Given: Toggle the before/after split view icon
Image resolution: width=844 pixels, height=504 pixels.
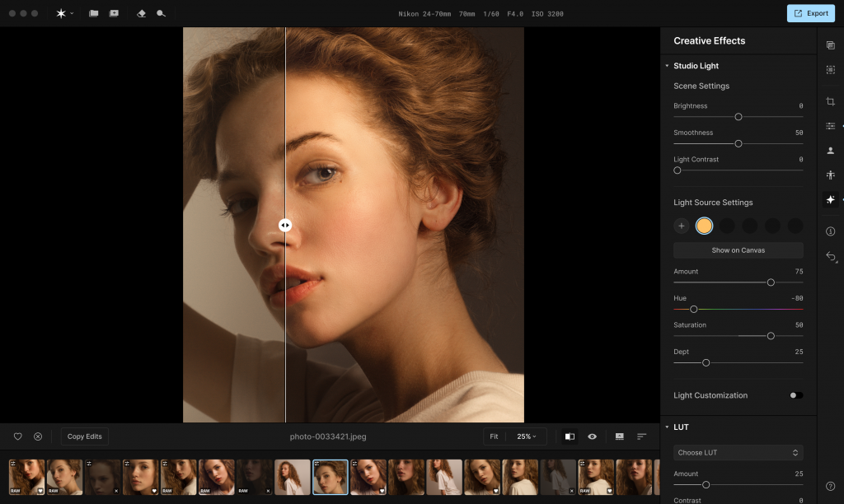Looking at the screenshot, I should pyautogui.click(x=570, y=436).
